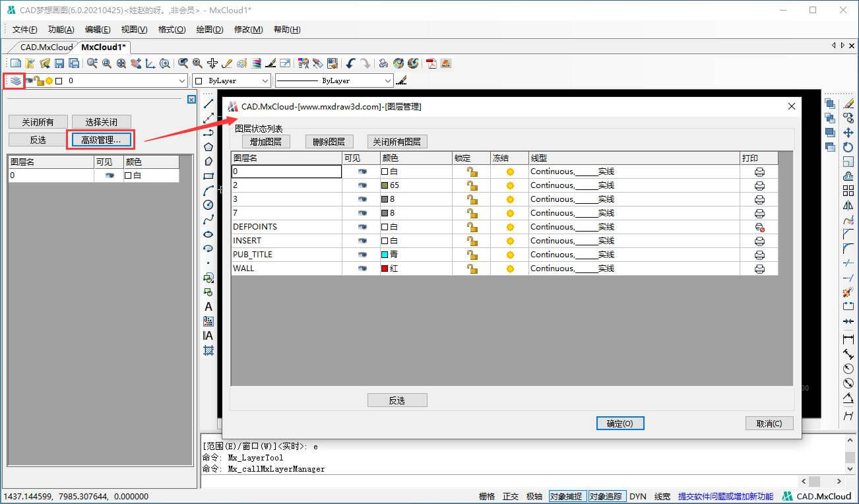Toggle lock for layer 2

tap(472, 185)
